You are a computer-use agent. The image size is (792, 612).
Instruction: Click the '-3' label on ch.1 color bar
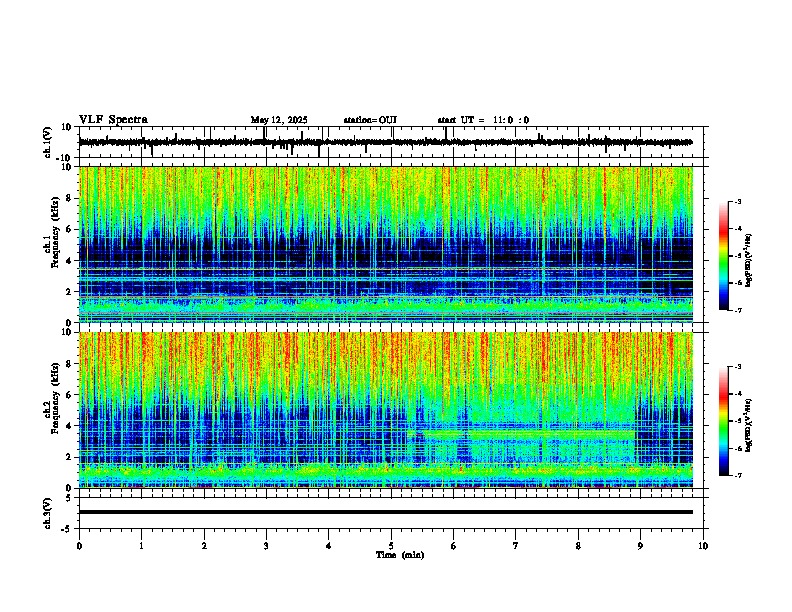click(x=738, y=201)
